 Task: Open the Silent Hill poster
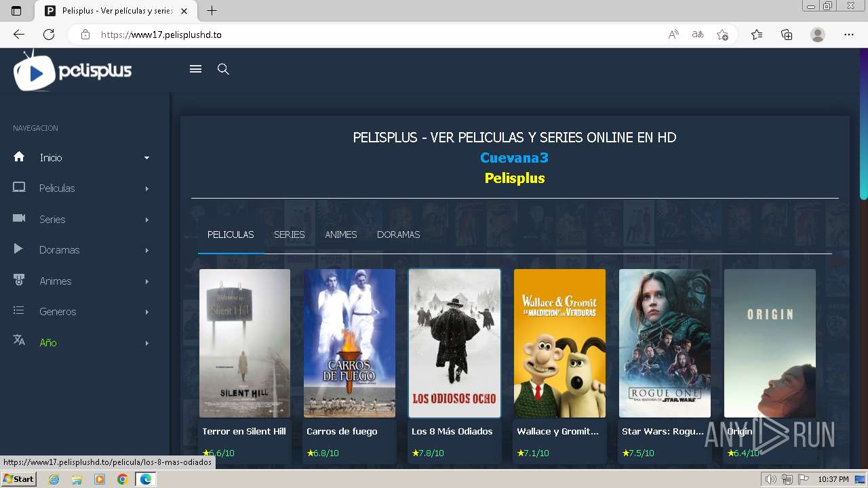coord(245,343)
